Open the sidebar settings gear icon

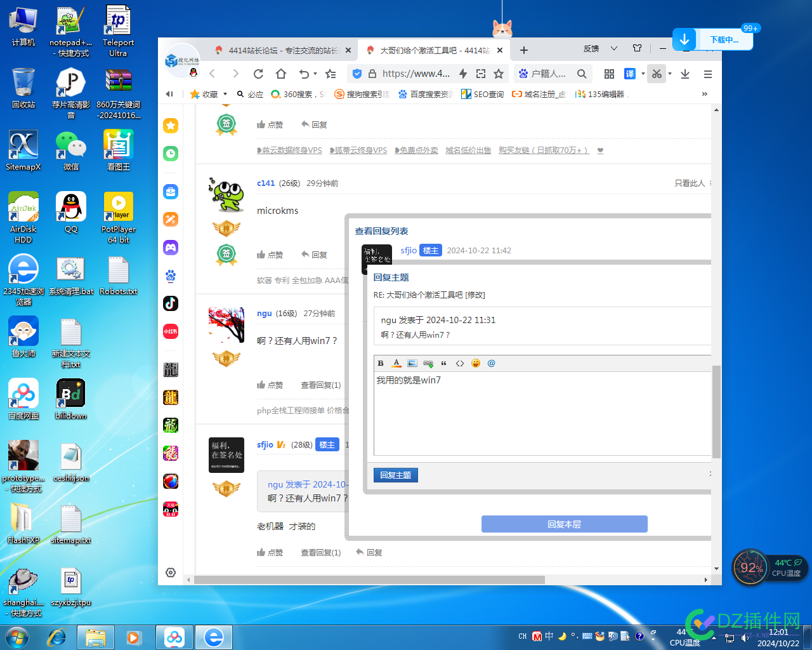tap(171, 573)
